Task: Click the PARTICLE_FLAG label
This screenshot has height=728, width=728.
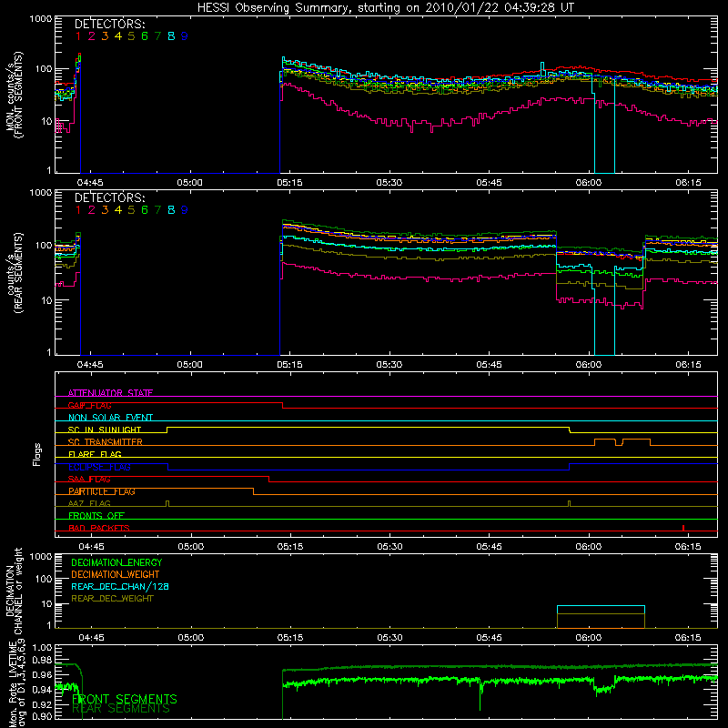Action: [102, 491]
